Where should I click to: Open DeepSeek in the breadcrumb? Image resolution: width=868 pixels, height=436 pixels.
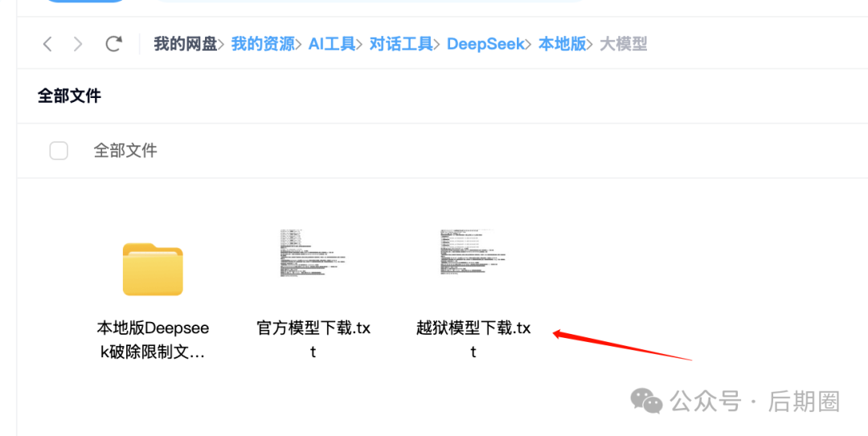485,43
